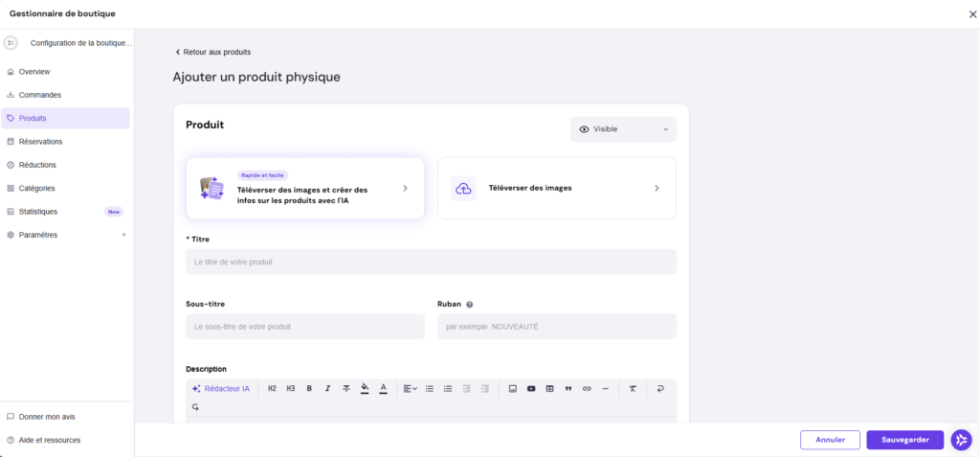The width and height of the screenshot is (980, 457).
Task: Apply italic formatting in description toolbar
Action: (x=327, y=388)
